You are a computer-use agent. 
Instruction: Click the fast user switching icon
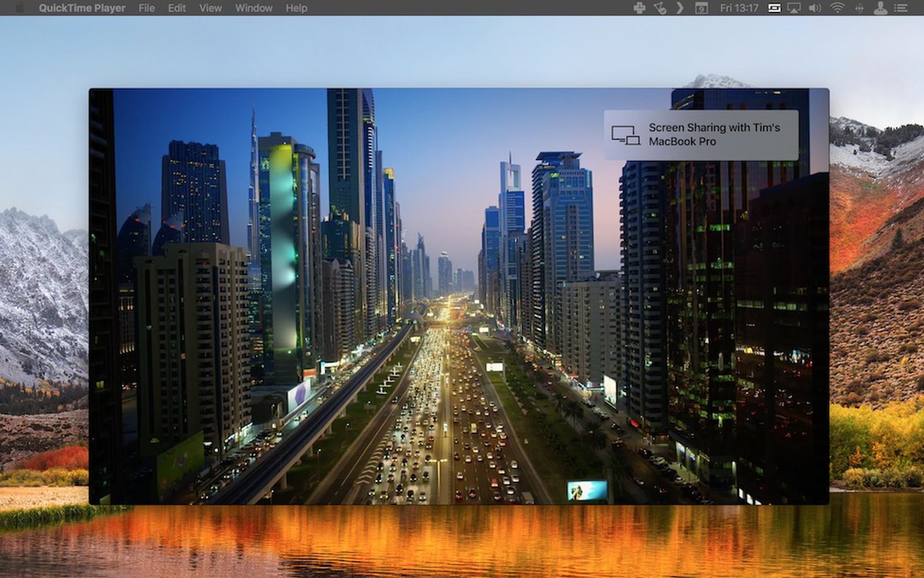point(880,9)
